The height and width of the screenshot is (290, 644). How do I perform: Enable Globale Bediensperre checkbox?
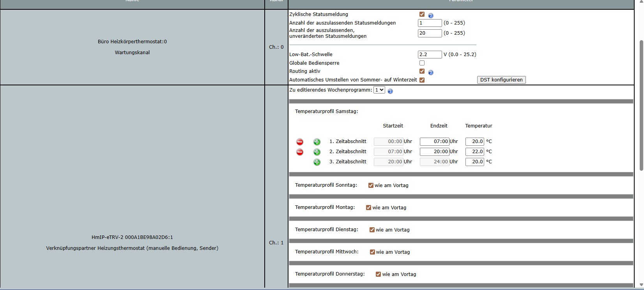422,63
